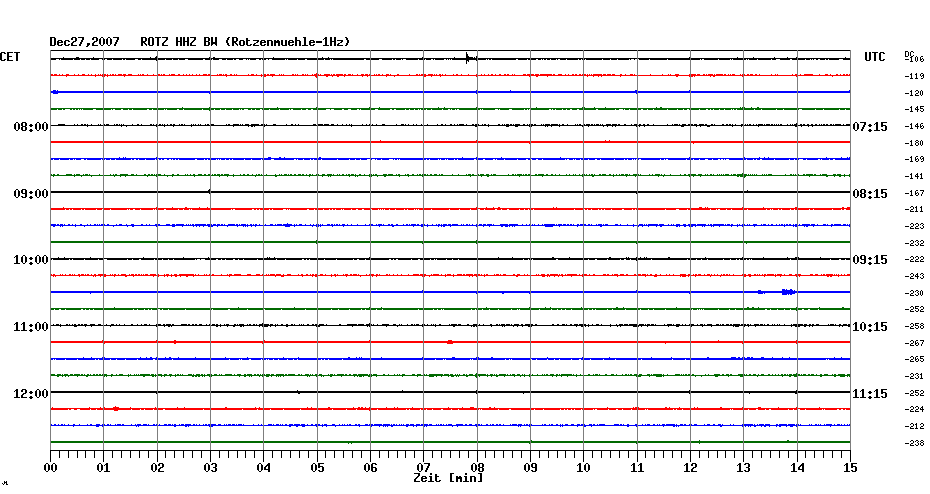Click the black spike event on top trace
The width and height of the screenshot is (930, 494).
click(468, 58)
